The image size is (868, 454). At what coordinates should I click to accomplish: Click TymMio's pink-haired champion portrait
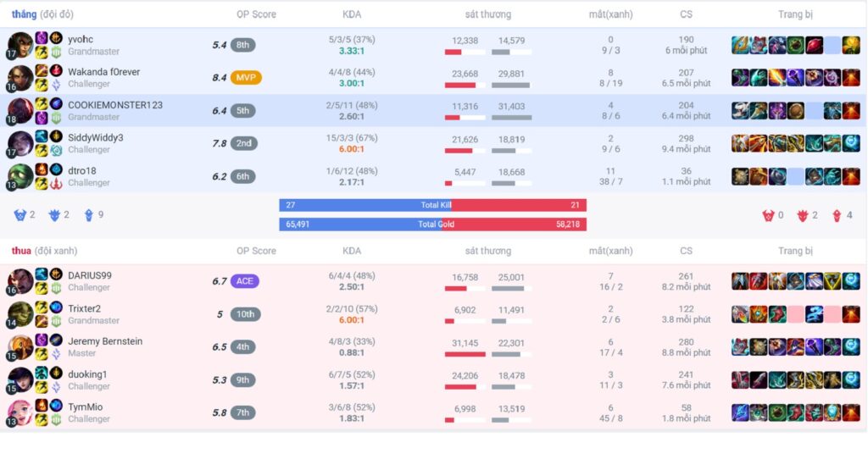[x=19, y=412]
